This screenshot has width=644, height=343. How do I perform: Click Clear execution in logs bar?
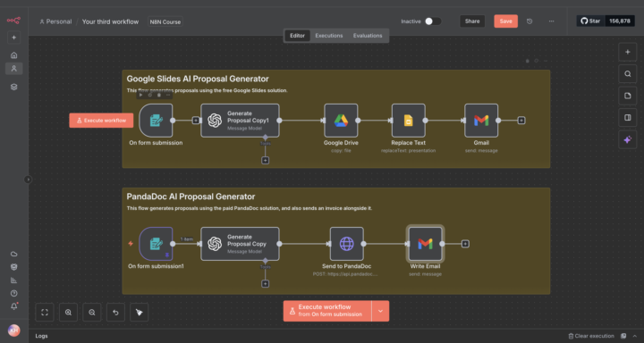(x=591, y=336)
